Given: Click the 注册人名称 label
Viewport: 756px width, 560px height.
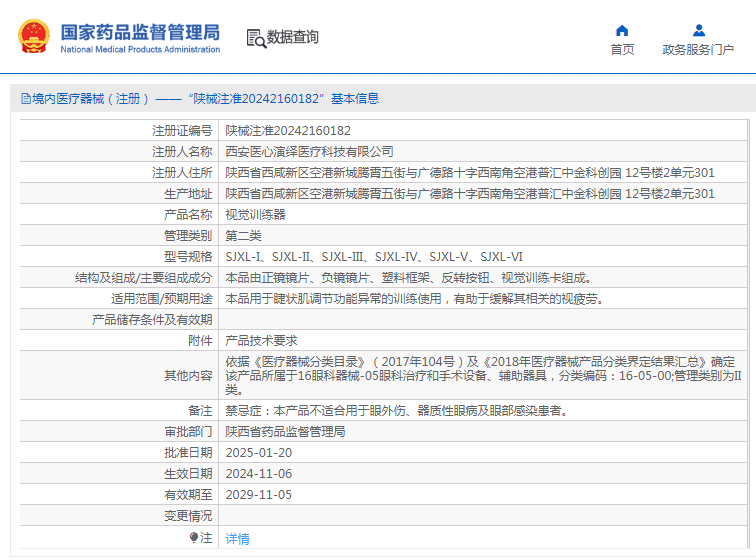Looking at the screenshot, I should pos(182,152).
